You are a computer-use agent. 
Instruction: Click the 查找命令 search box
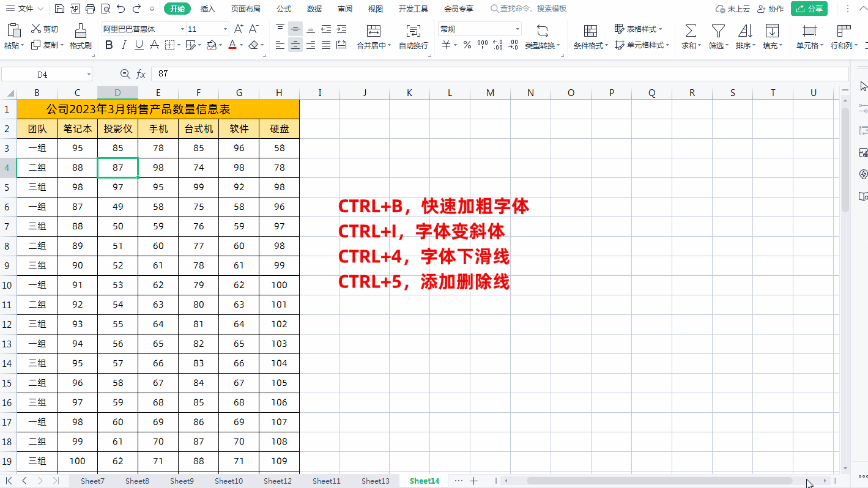529,9
